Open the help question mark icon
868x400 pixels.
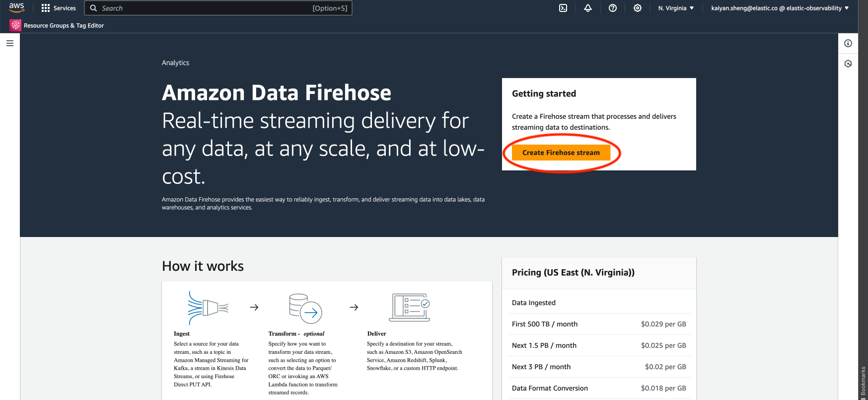click(613, 8)
